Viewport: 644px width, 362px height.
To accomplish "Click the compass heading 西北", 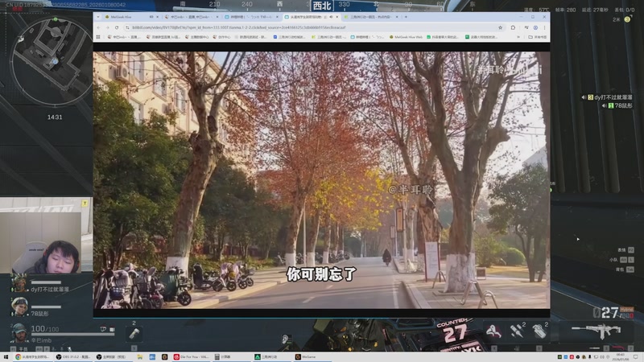I will click(x=321, y=6).
